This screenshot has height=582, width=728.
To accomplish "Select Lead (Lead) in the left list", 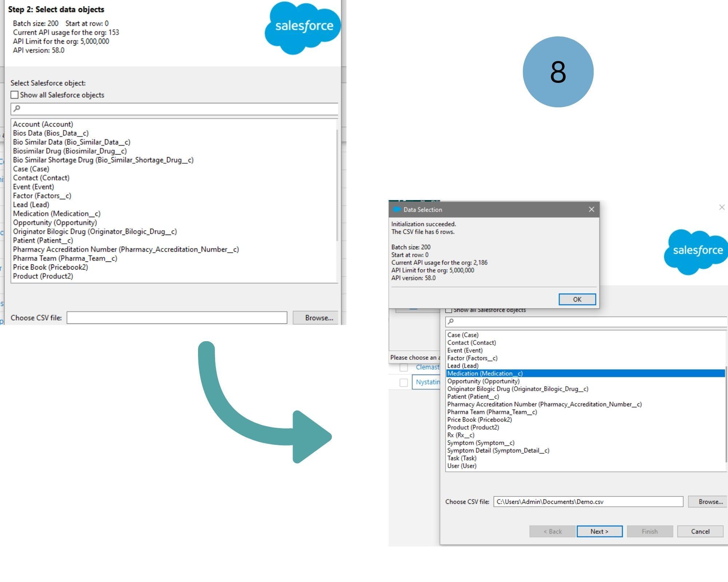I will click(31, 204).
